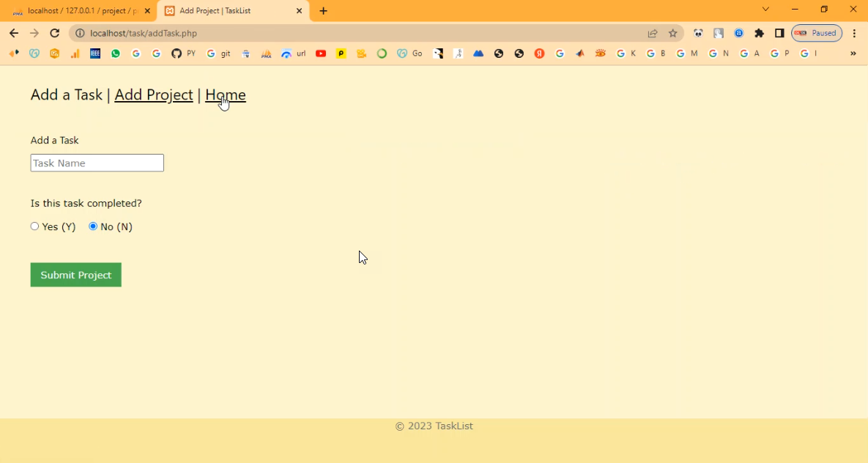Screen dimensions: 868x463
Task: Open the blue mountains bookmark
Action: tap(478, 53)
